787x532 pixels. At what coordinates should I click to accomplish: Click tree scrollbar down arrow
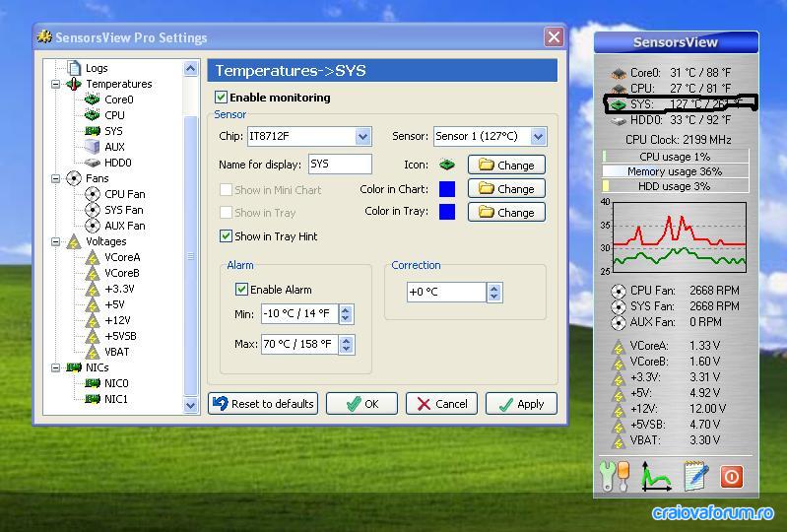191,405
